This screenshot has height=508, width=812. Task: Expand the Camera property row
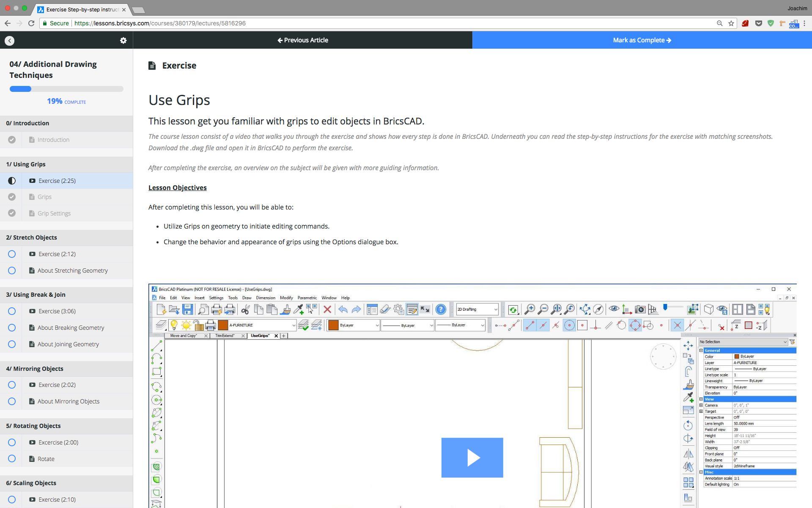coord(701,405)
